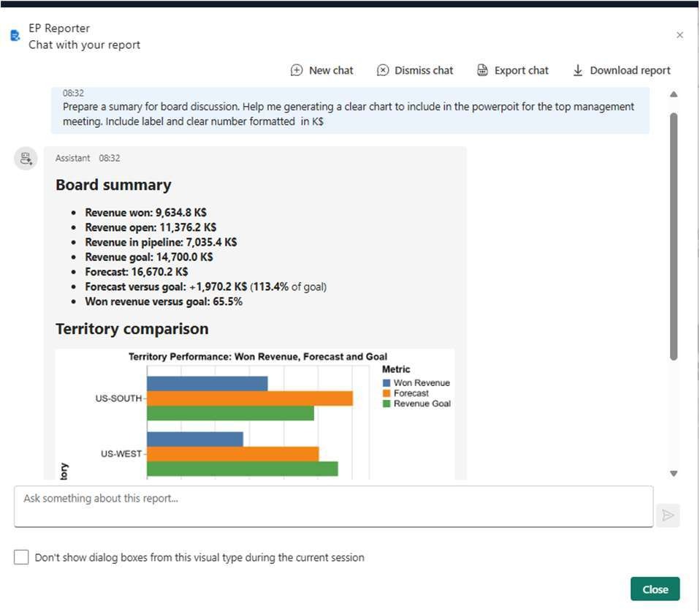700x612 pixels.
Task: Click the 'Metric' legend title
Action: pos(396,369)
